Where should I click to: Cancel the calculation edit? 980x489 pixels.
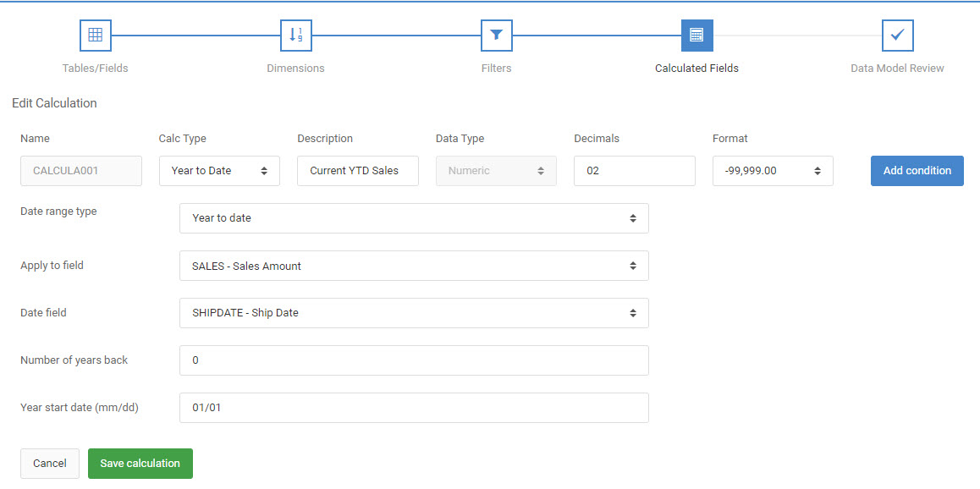pos(50,464)
